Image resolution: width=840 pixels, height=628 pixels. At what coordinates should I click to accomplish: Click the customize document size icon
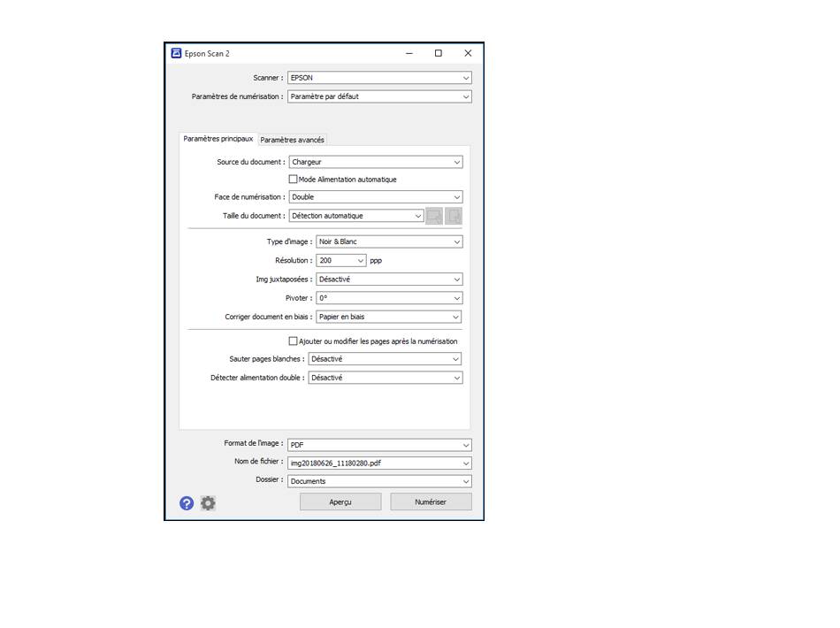click(x=434, y=216)
